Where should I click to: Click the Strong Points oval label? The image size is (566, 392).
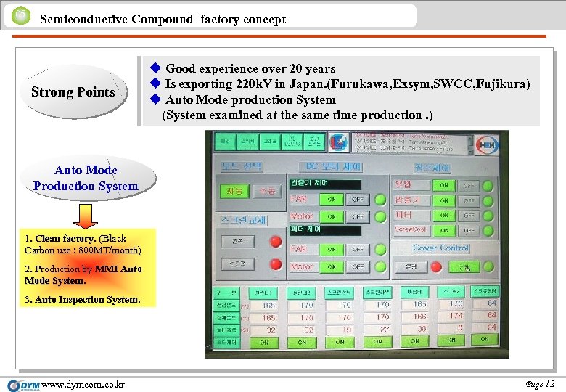[x=73, y=91]
